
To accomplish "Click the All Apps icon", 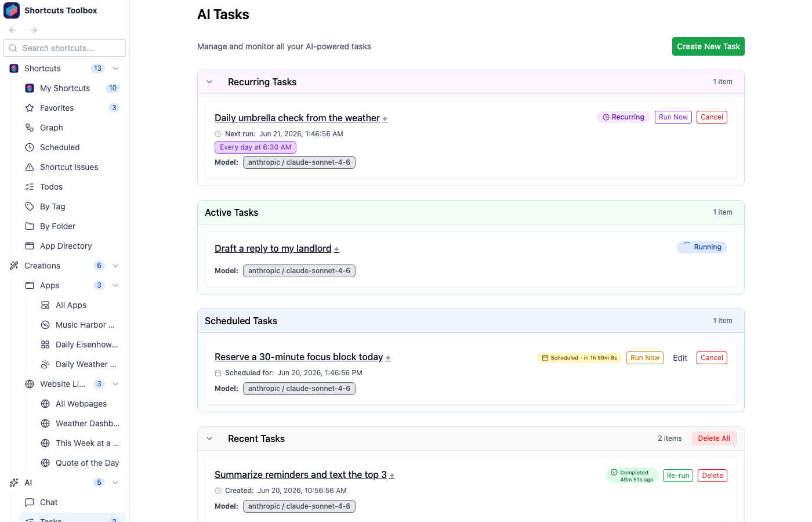I will pyautogui.click(x=45, y=305).
